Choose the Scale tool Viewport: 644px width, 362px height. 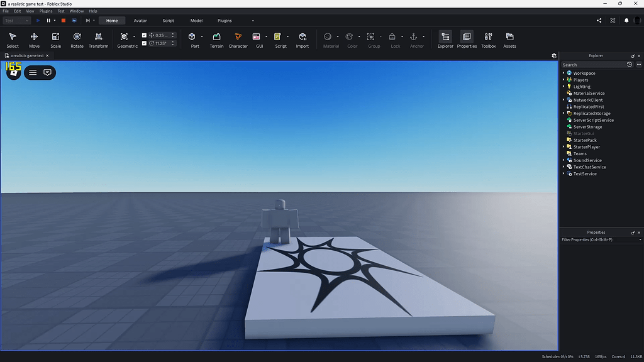[x=55, y=40]
